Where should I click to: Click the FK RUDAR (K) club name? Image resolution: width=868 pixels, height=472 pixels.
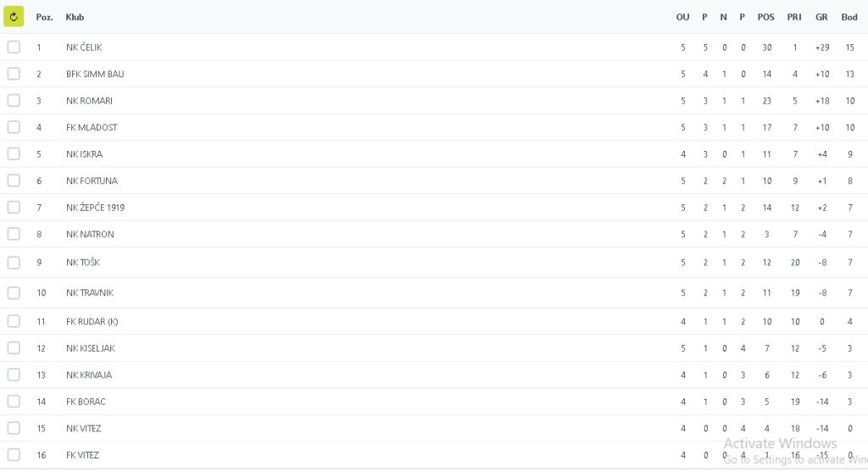click(x=92, y=321)
